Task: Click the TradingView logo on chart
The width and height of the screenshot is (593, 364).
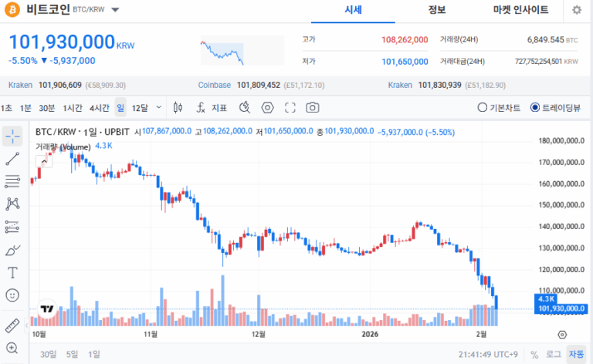Action: (47, 309)
